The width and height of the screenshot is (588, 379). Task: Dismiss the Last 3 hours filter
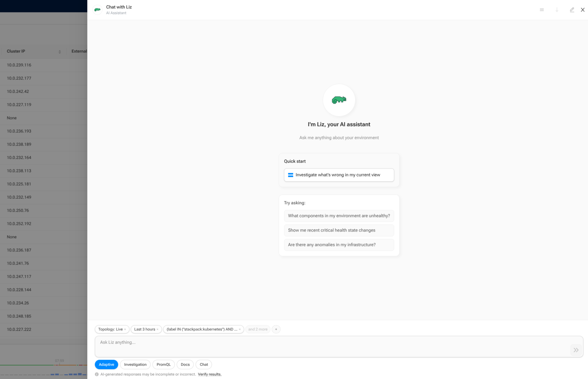(158, 329)
